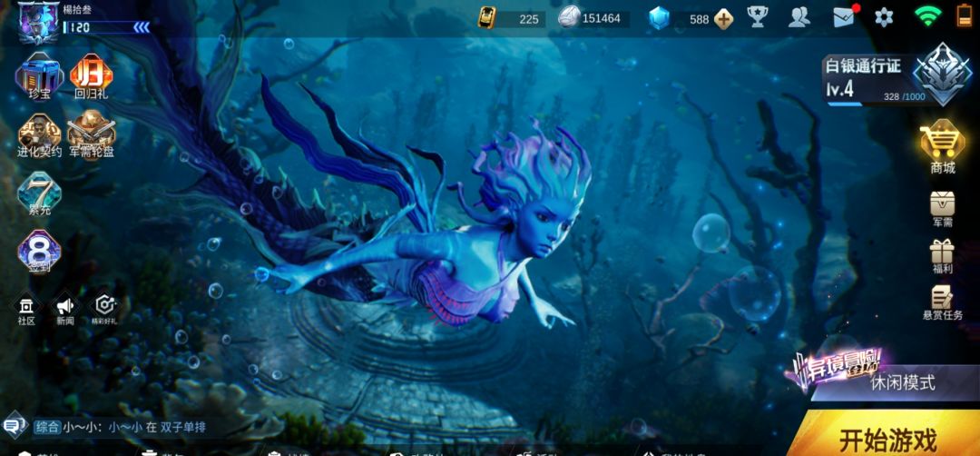This screenshot has width=980, height=456.
Task: Open the 悬赏任务 bounty missions
Action: [x=942, y=302]
